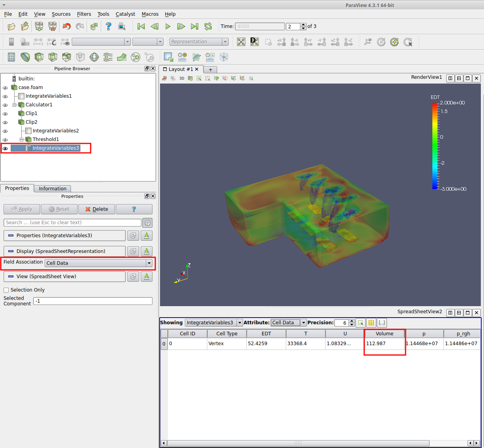Image resolution: width=484 pixels, height=448 pixels.
Task: Apply the Contour filter icon
Action: point(25,57)
